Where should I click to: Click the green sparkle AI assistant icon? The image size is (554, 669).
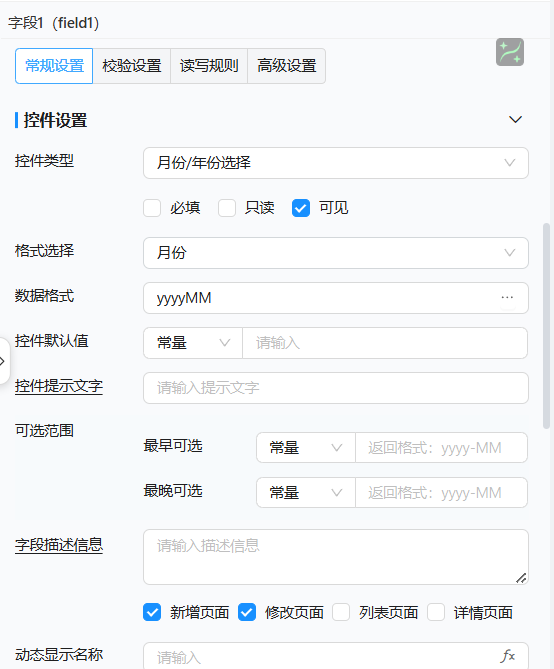click(x=510, y=52)
